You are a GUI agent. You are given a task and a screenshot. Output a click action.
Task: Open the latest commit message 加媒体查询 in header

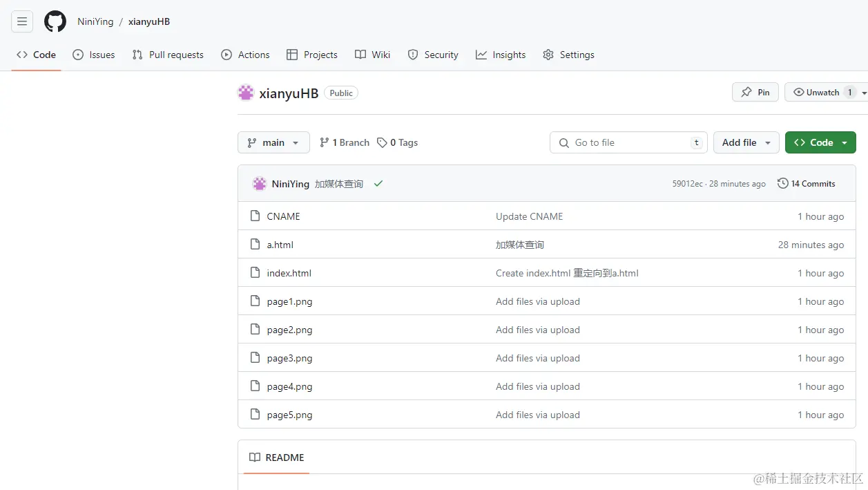[339, 184]
